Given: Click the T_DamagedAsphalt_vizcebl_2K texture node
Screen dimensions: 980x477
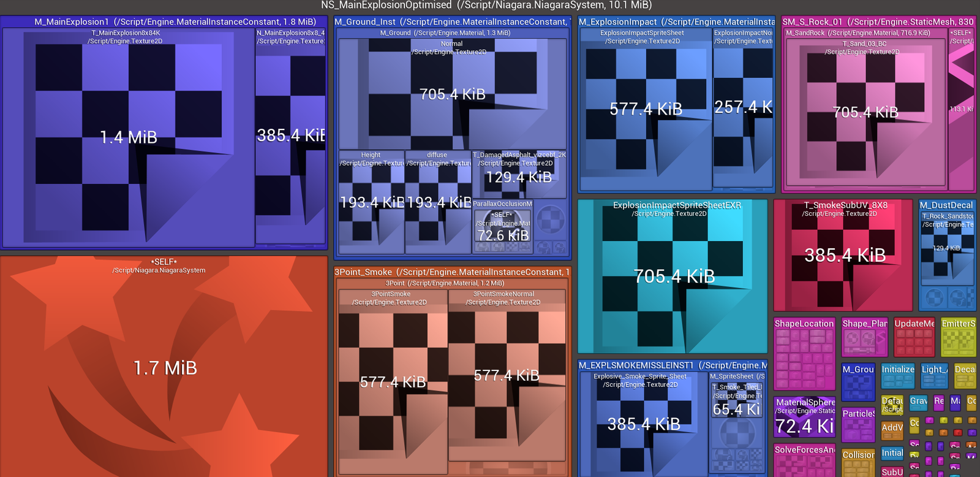Looking at the screenshot, I should pos(519,175).
